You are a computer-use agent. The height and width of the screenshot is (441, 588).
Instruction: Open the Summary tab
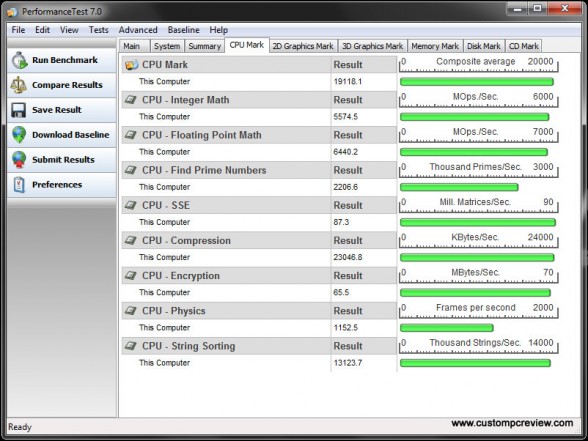point(204,46)
